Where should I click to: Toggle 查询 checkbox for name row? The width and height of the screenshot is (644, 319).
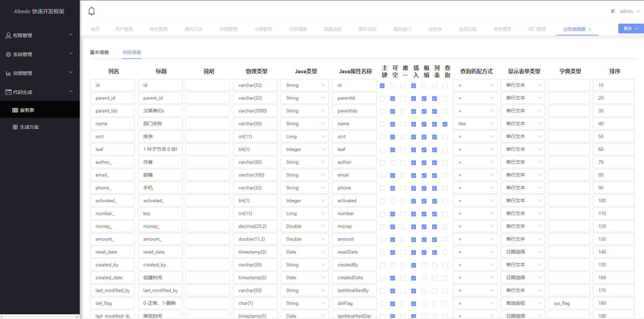[x=445, y=124]
